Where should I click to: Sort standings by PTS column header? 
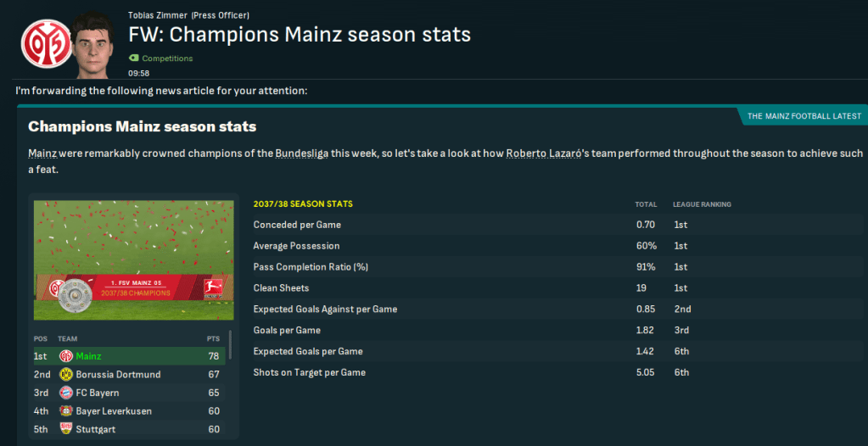click(x=213, y=339)
